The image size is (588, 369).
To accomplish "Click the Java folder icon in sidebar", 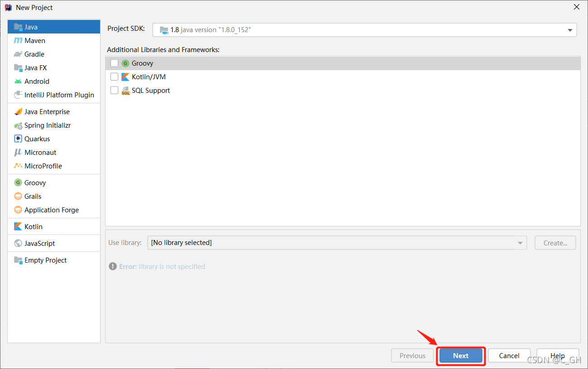I will (x=18, y=27).
